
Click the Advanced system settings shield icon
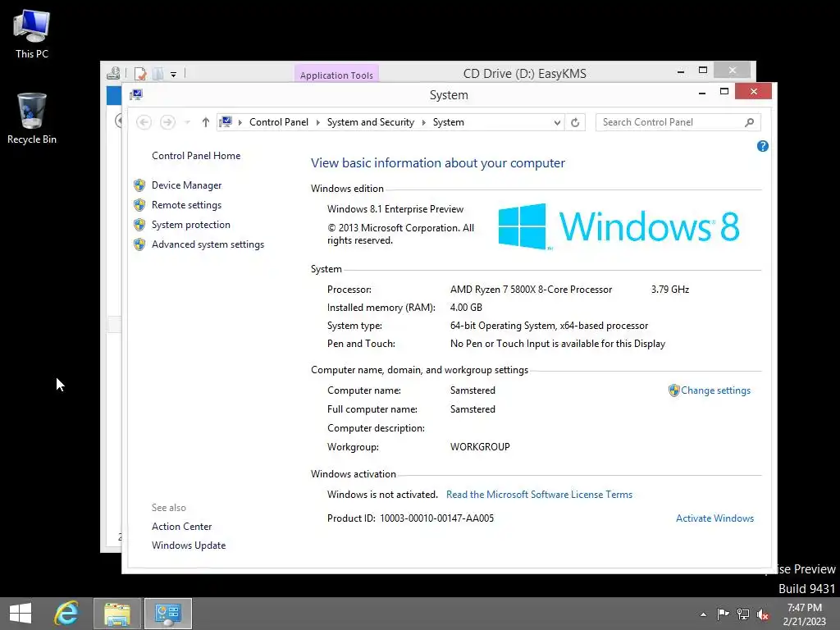[139, 244]
